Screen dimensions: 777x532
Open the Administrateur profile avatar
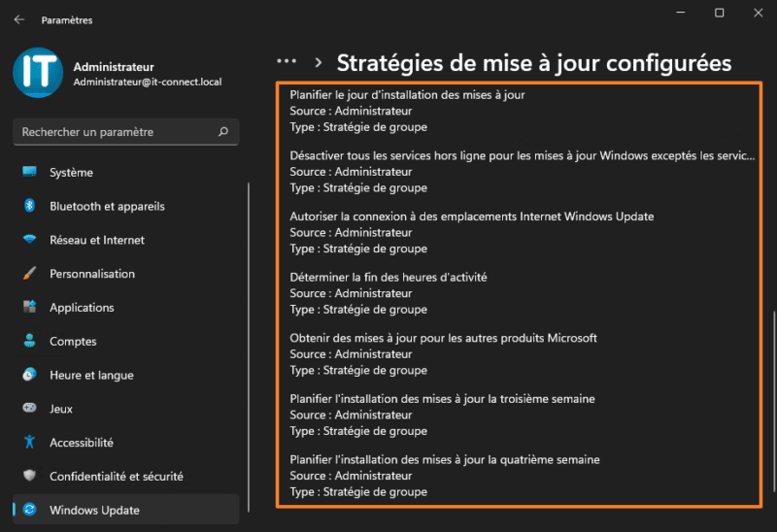38,73
